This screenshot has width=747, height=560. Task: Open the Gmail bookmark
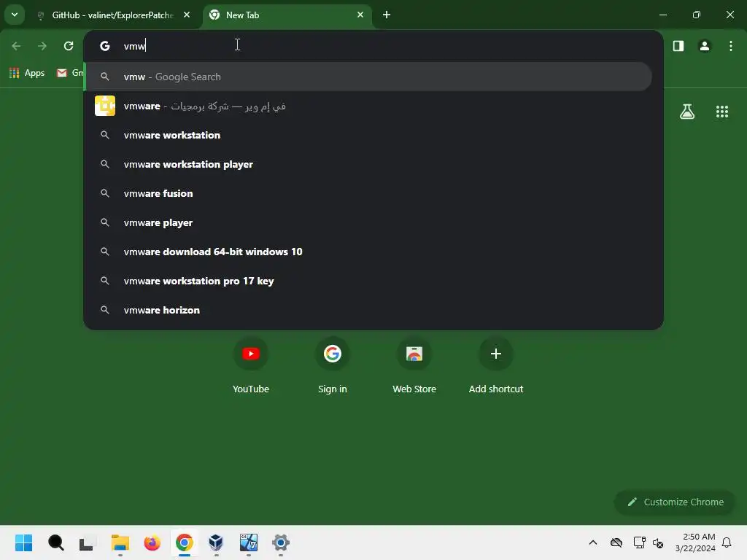click(x=69, y=73)
